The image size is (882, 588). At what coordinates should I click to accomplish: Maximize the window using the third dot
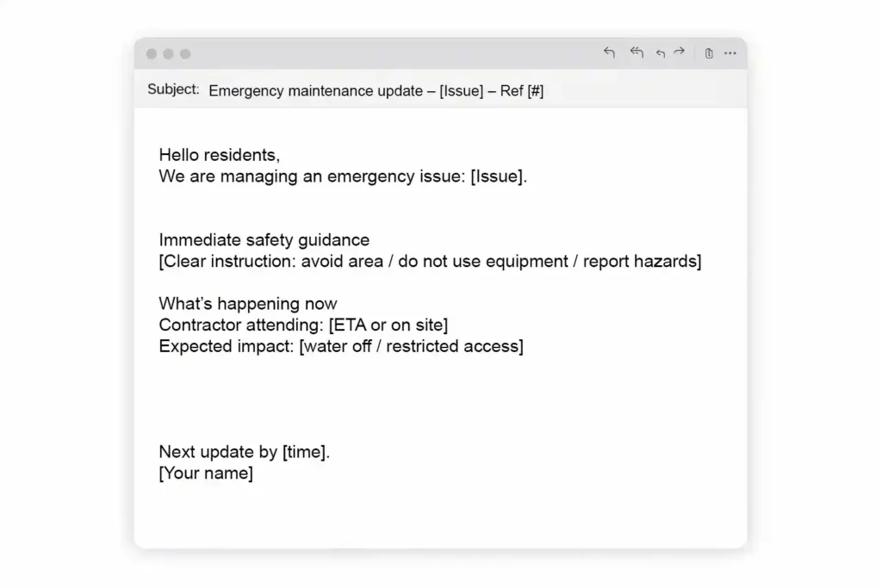pos(184,54)
